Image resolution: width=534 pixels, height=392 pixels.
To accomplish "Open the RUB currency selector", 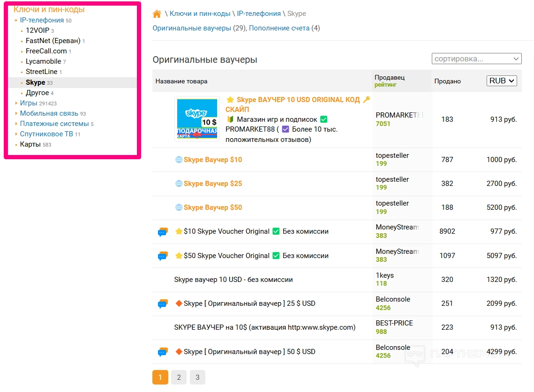I will 502,81.
